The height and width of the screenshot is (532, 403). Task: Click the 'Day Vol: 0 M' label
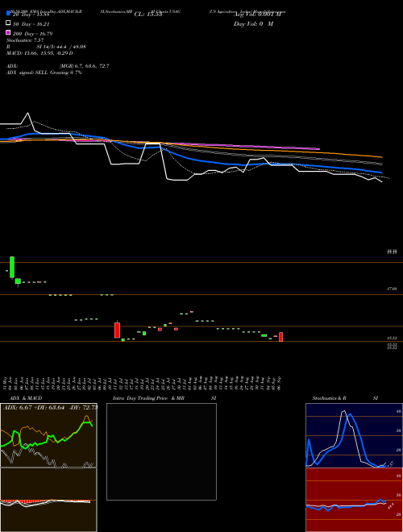coord(253,23)
